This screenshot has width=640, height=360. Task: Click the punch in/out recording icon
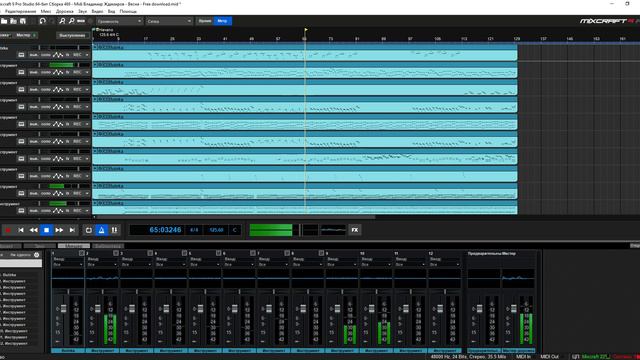click(114, 230)
